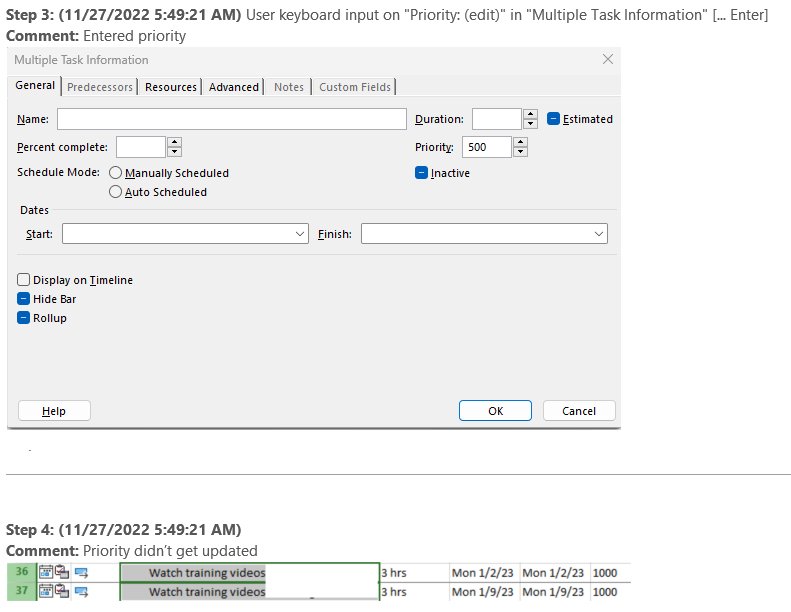
Task: Click the Cancel button
Action: coord(579,411)
